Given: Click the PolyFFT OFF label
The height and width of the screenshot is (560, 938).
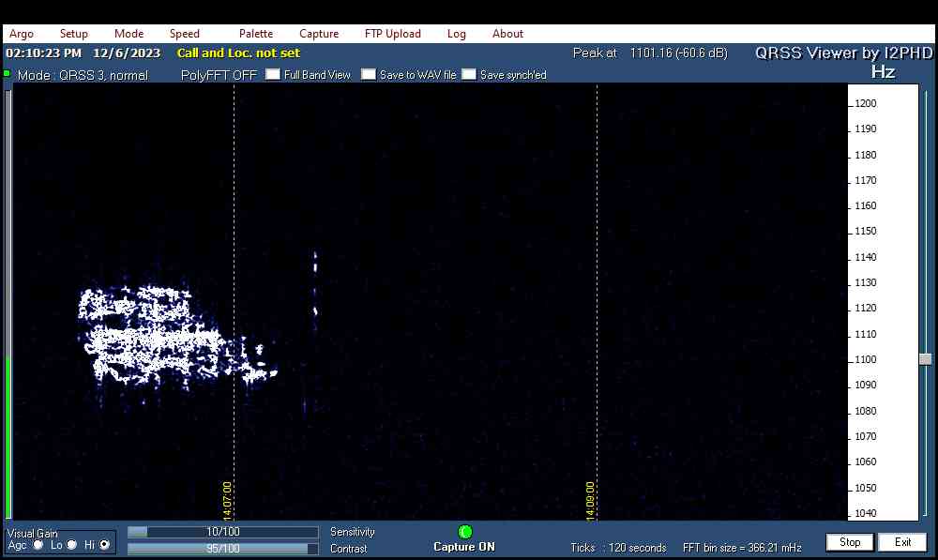Looking at the screenshot, I should pyautogui.click(x=219, y=75).
